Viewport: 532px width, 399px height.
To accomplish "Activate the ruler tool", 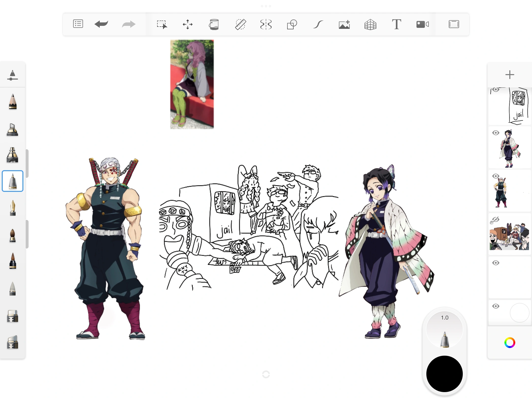I will [x=241, y=24].
